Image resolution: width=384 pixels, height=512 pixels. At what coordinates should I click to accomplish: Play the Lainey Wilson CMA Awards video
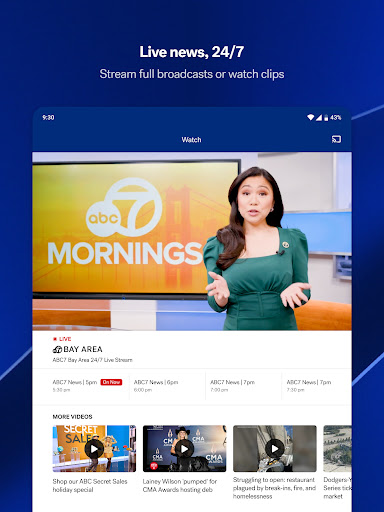tap(184, 449)
